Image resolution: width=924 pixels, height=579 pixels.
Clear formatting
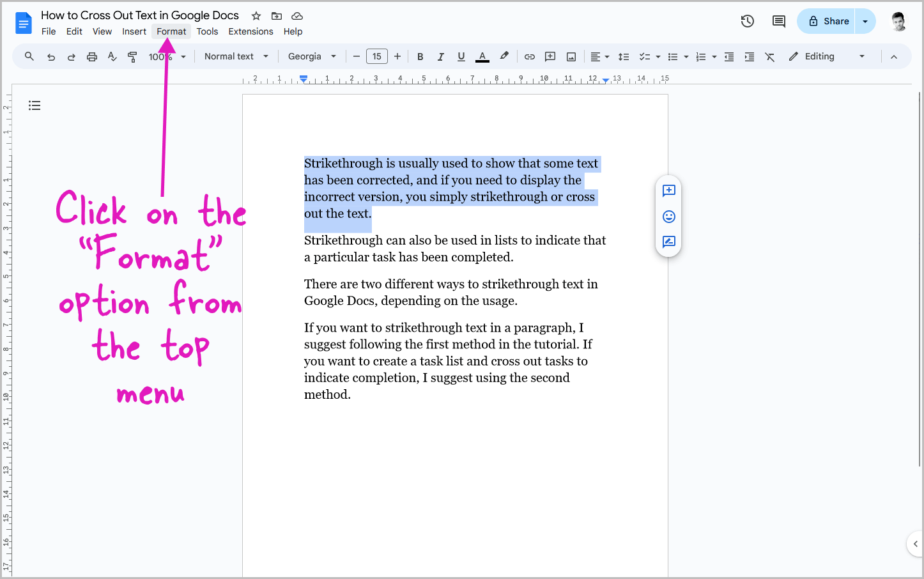770,56
